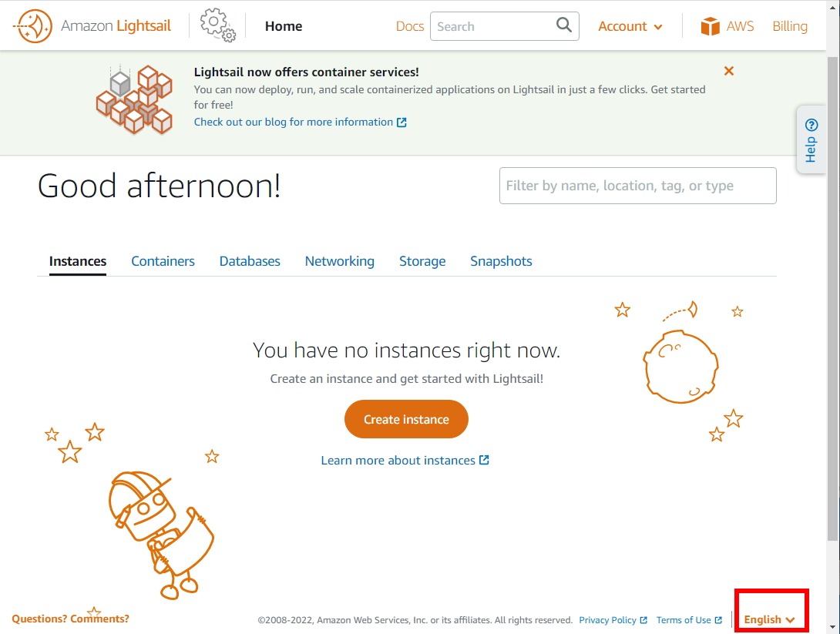
Task: Open the Help side panel
Action: [x=811, y=139]
